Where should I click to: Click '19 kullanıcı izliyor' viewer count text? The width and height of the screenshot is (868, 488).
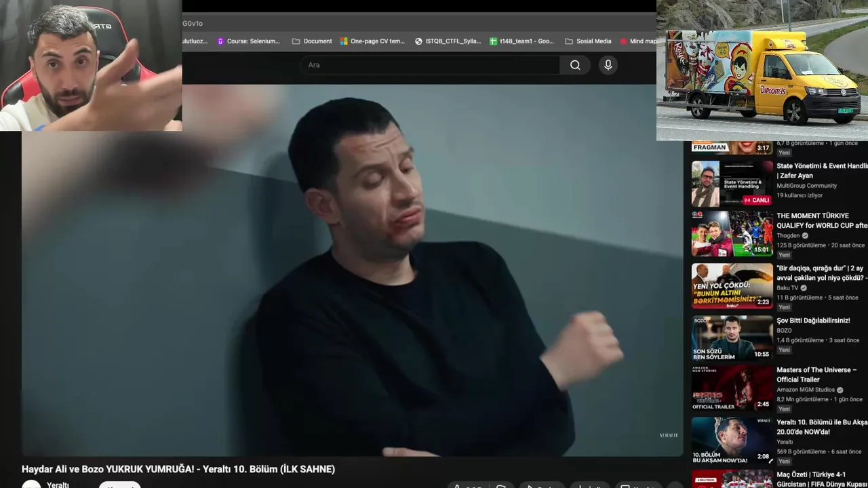coord(800,195)
